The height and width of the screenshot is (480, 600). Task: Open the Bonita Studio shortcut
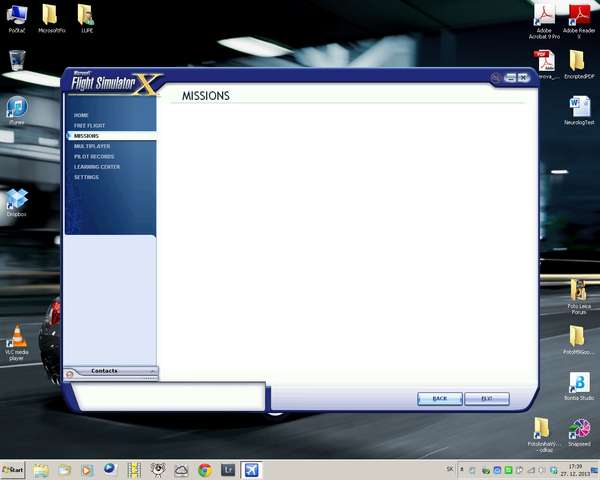click(x=579, y=387)
